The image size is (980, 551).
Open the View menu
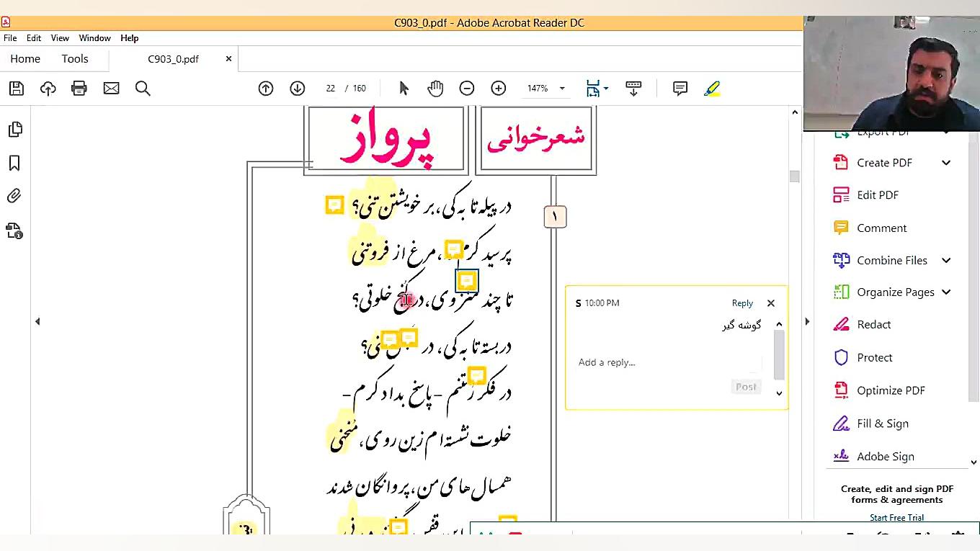coord(60,38)
